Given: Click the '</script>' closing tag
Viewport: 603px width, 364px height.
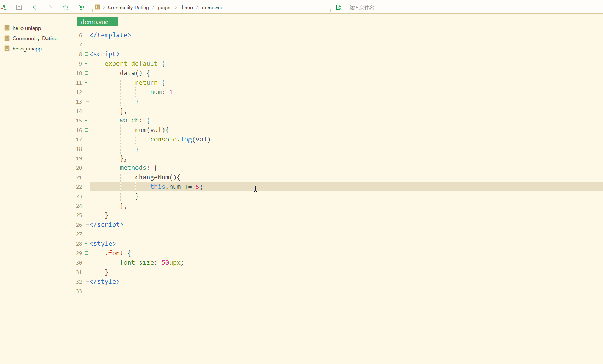Looking at the screenshot, I should pyautogui.click(x=107, y=224).
